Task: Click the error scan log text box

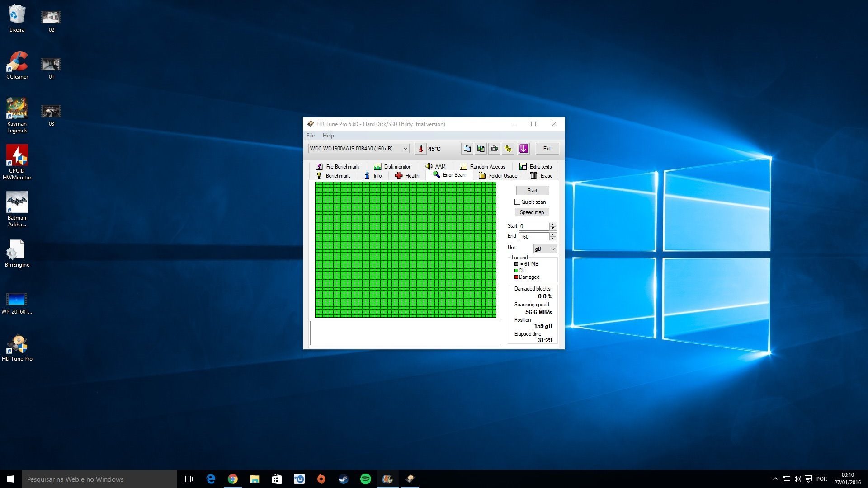Action: (x=406, y=333)
